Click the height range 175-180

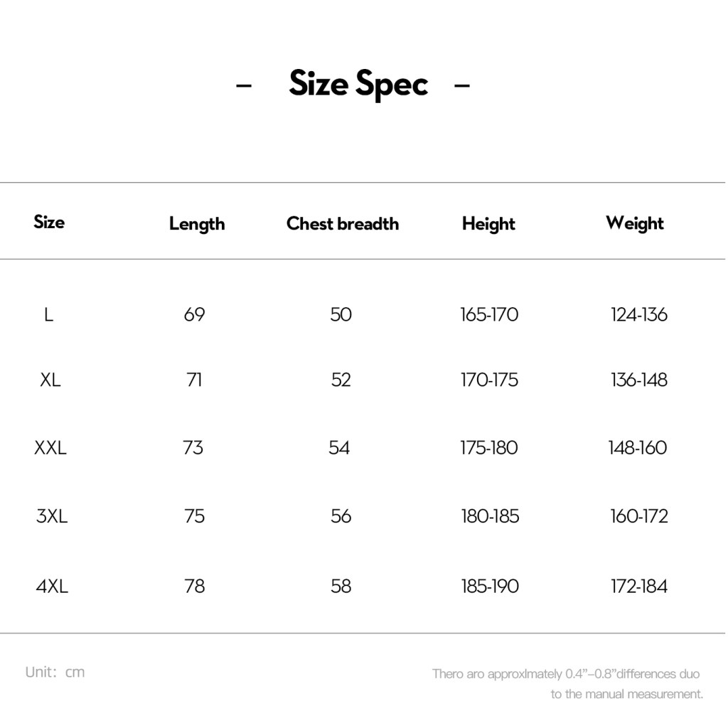(489, 448)
